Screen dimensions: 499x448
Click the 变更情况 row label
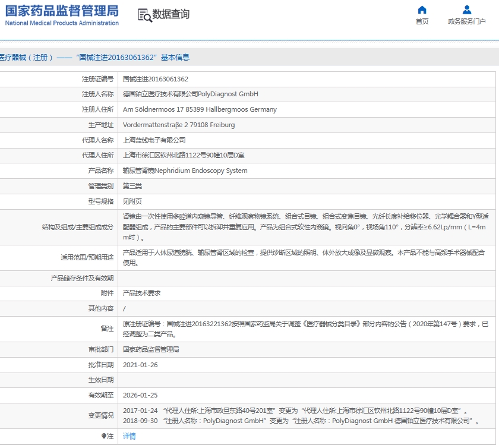pos(101,415)
